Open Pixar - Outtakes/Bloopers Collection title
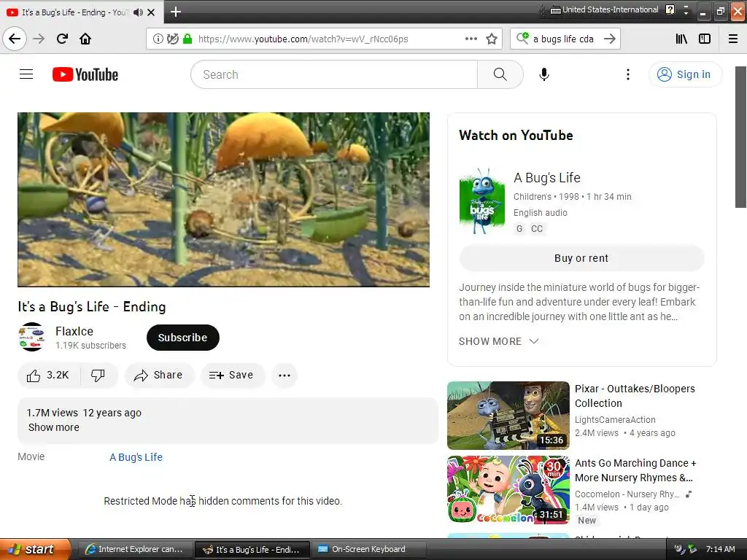The height and width of the screenshot is (560, 747). pyautogui.click(x=635, y=396)
